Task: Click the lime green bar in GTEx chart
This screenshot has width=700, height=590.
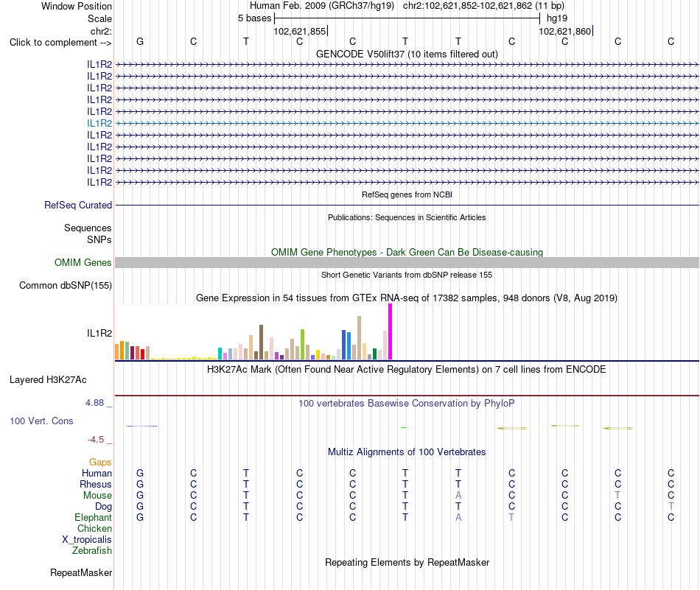Action: (x=303, y=345)
